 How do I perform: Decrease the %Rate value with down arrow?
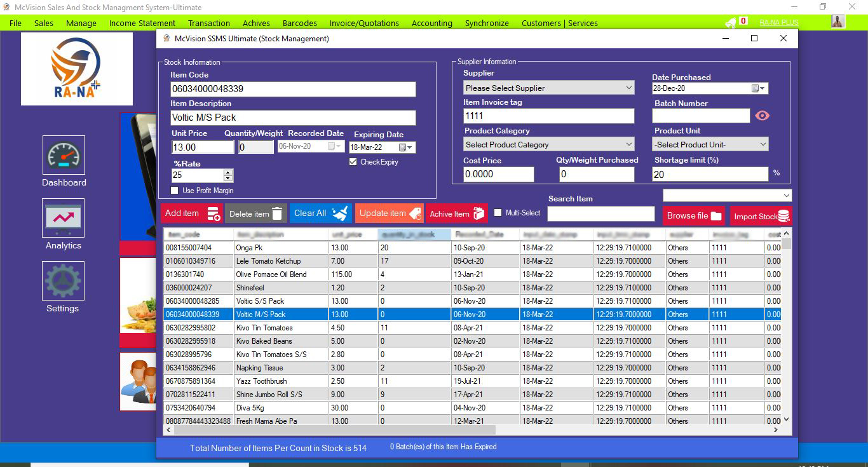(228, 179)
